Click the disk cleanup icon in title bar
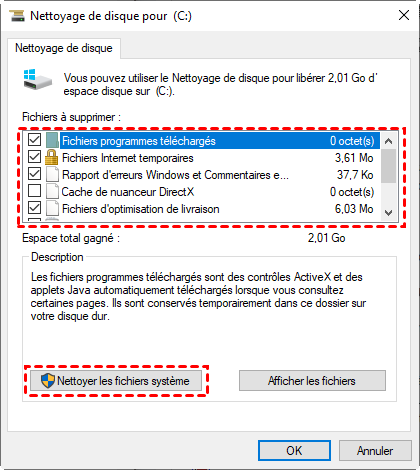 coord(17,16)
